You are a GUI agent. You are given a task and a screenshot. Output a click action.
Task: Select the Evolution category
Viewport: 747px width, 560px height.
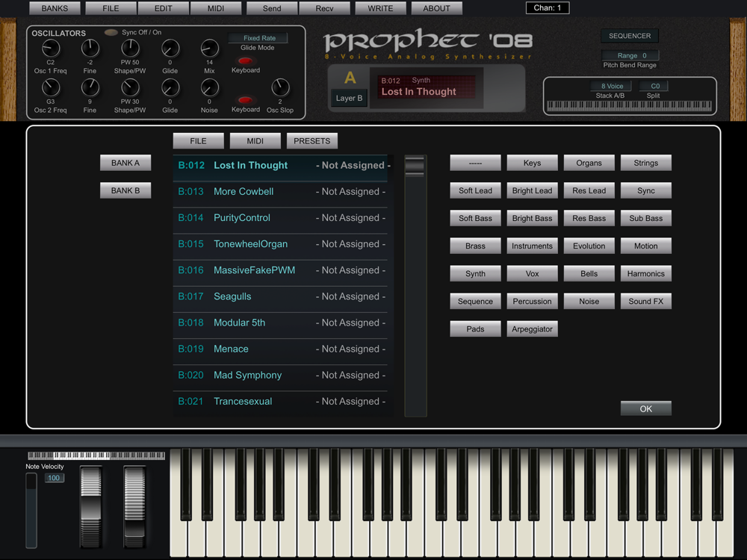[589, 246]
